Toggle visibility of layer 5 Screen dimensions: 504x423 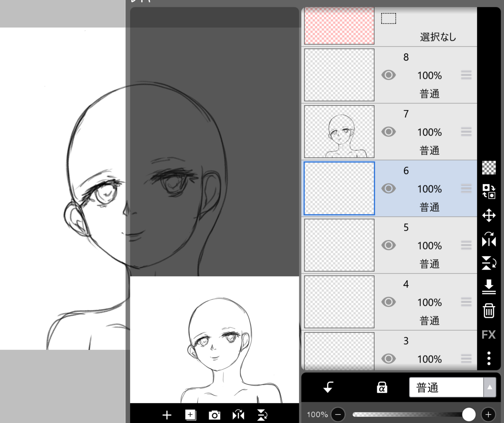pyautogui.click(x=389, y=245)
